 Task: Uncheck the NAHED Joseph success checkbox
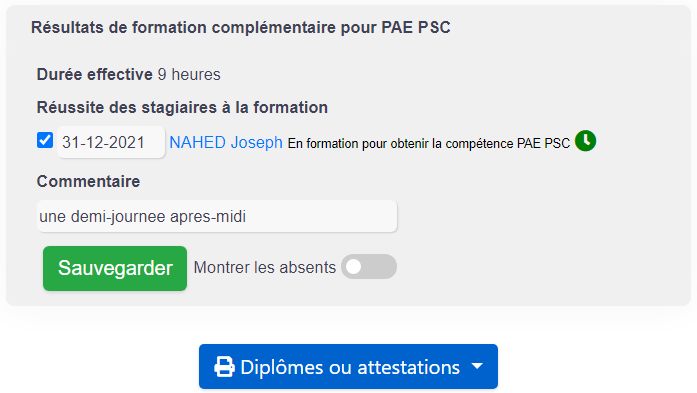pyautogui.click(x=45, y=140)
